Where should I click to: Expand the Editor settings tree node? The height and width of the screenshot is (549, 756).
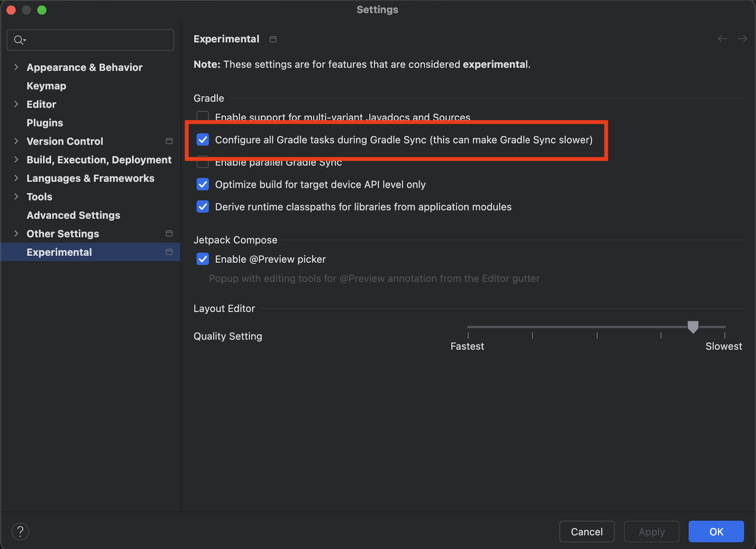pos(16,104)
